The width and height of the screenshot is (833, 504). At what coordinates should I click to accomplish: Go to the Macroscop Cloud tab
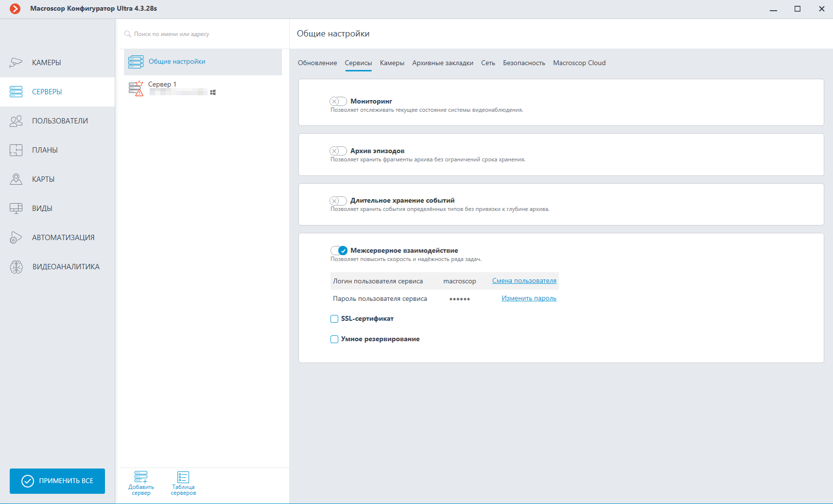[x=579, y=63]
